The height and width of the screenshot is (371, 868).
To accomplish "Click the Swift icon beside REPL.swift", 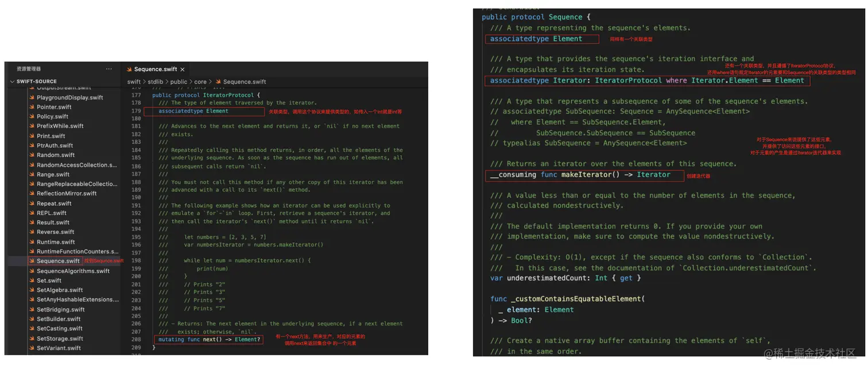I will coord(32,213).
